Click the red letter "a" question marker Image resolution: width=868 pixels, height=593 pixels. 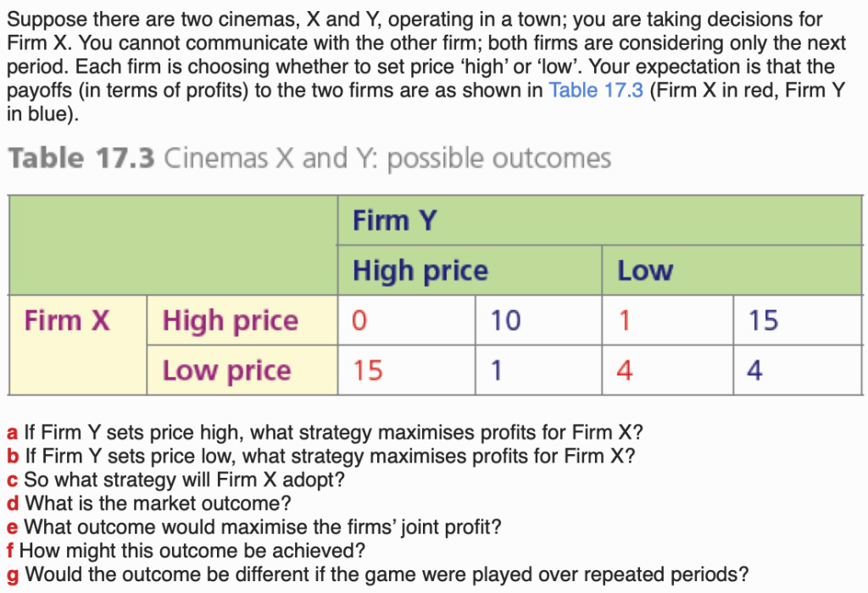coord(13,433)
